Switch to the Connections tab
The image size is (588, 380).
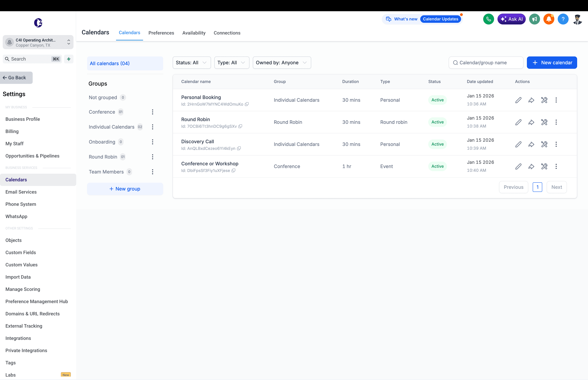point(227,33)
